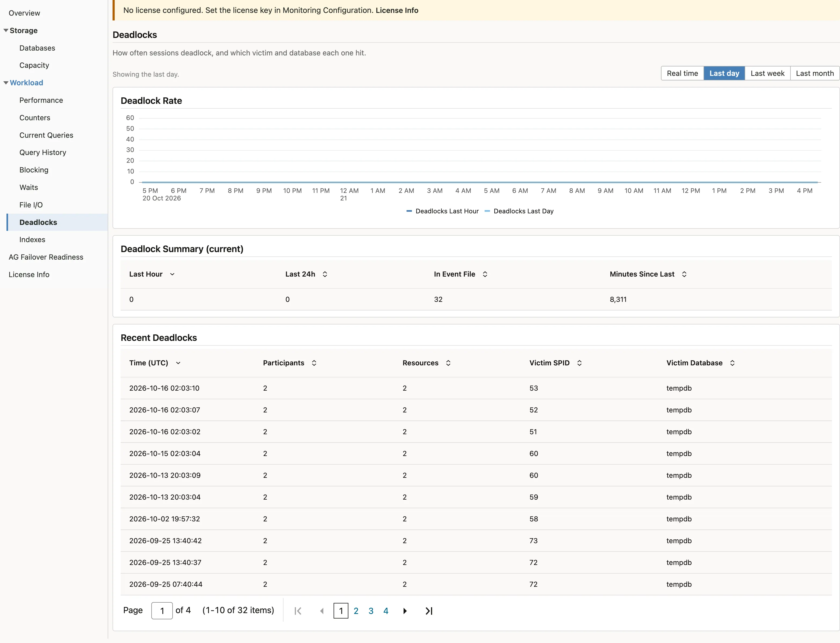
Task: Open License Info in sidebar
Action: [x=29, y=274]
